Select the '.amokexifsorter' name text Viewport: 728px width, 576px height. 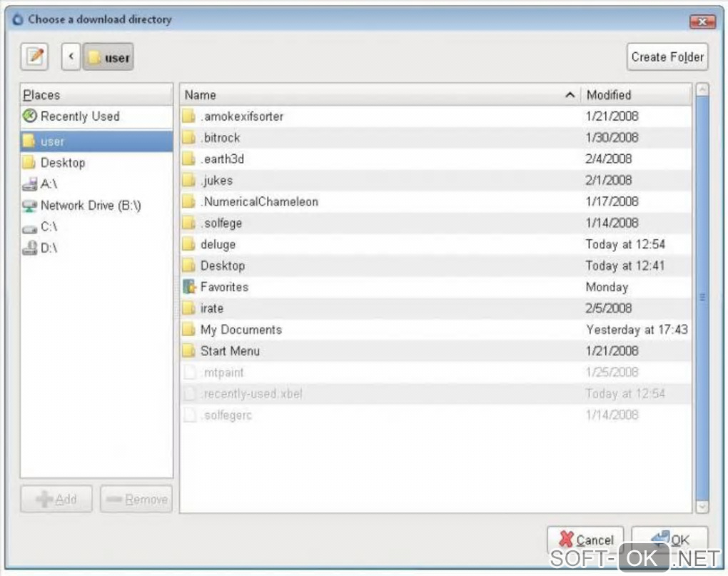(x=242, y=116)
